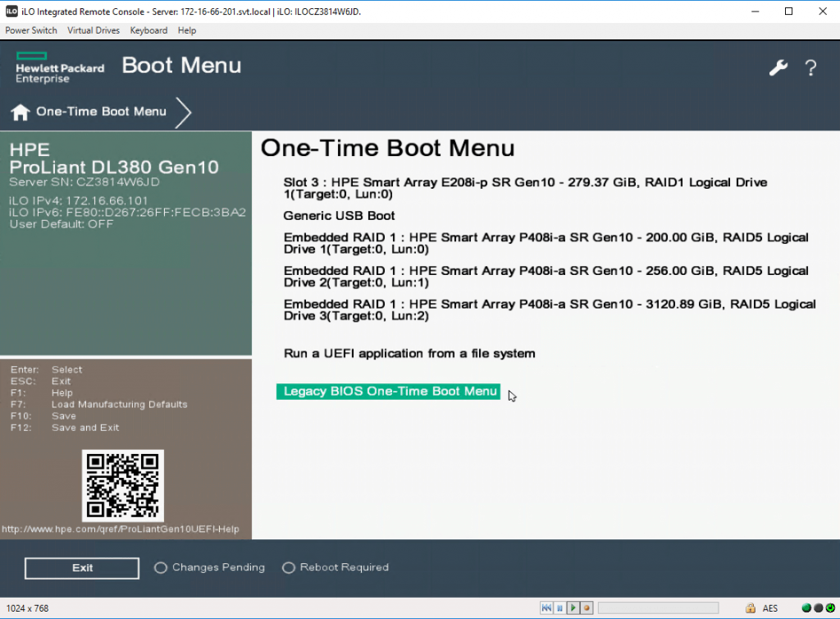Toggle the Changes Pending radio indicator

pos(161,568)
